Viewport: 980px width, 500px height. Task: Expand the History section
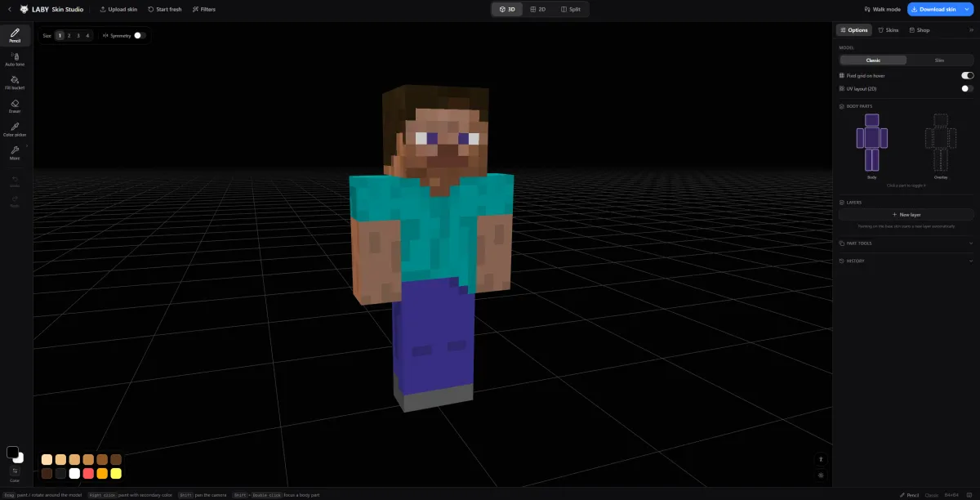point(906,261)
